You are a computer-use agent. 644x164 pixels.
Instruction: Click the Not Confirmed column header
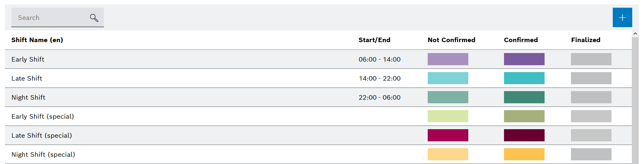pos(451,40)
